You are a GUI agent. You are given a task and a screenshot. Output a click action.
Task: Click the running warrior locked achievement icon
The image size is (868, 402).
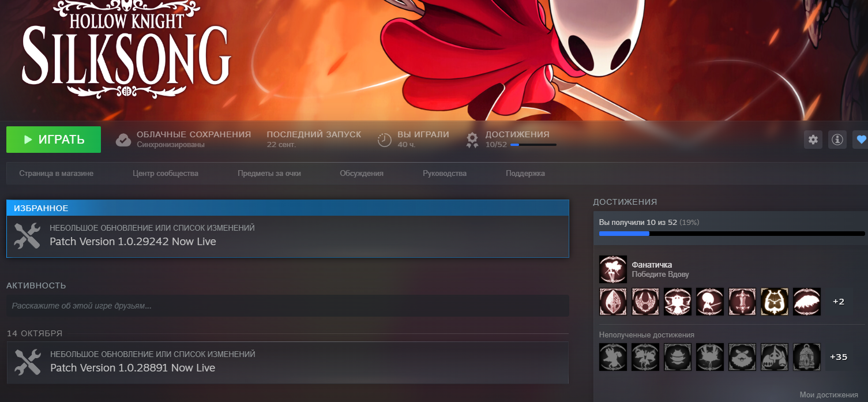pos(613,357)
